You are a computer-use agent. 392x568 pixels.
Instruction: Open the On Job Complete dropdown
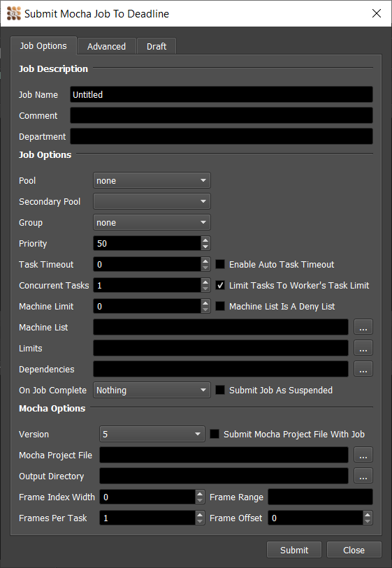click(152, 390)
